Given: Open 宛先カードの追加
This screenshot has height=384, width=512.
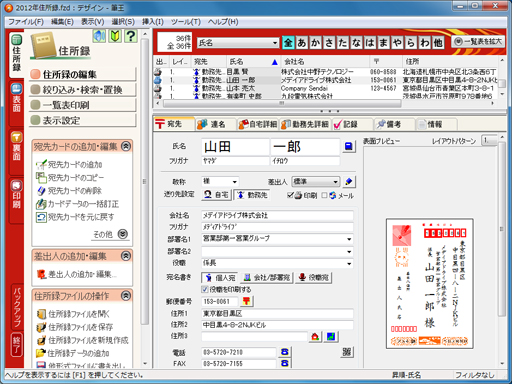Looking at the screenshot, I should coord(69,164).
